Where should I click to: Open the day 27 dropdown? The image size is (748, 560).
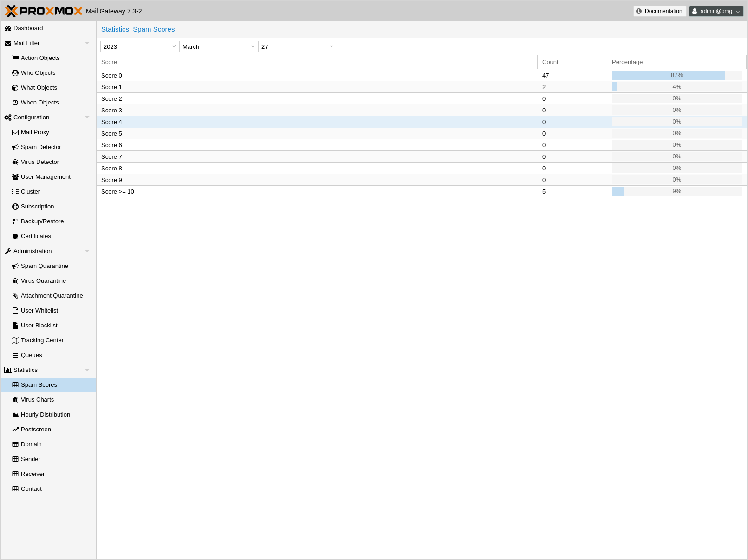coord(331,46)
